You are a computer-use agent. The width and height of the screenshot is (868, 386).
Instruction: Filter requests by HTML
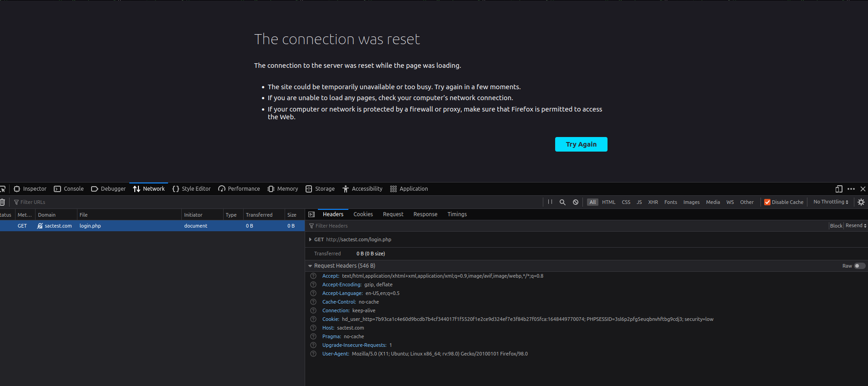click(608, 202)
